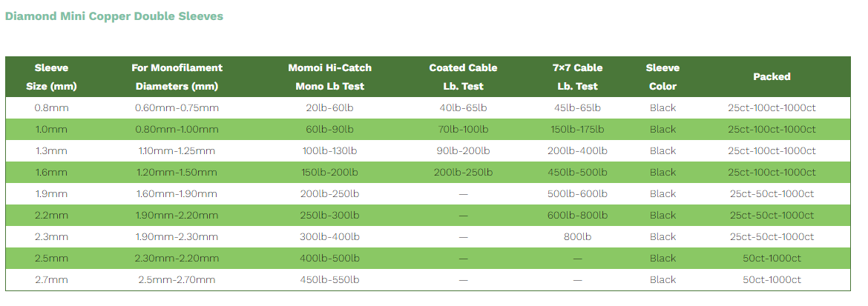Click the 25ct-50ct-1000ct cell in 1.9mm row
The width and height of the screenshot is (868, 306).
point(772,194)
